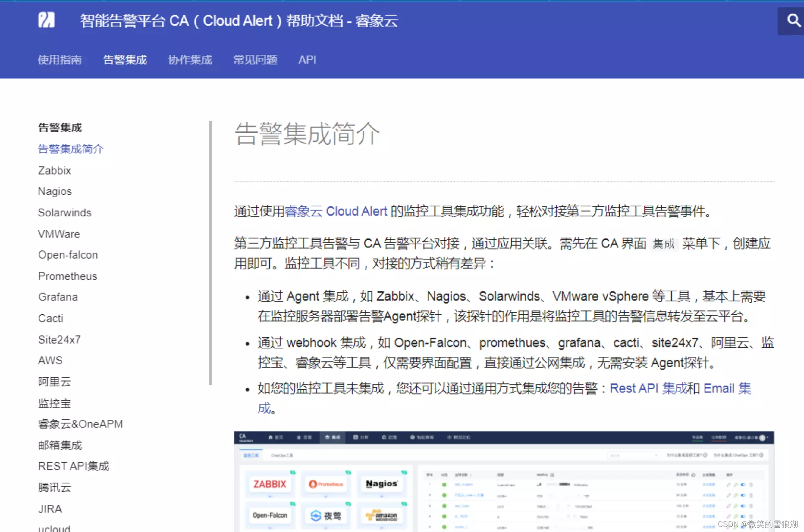Click the 夜莺 logo tile
This screenshot has width=804, height=532.
tap(326, 515)
